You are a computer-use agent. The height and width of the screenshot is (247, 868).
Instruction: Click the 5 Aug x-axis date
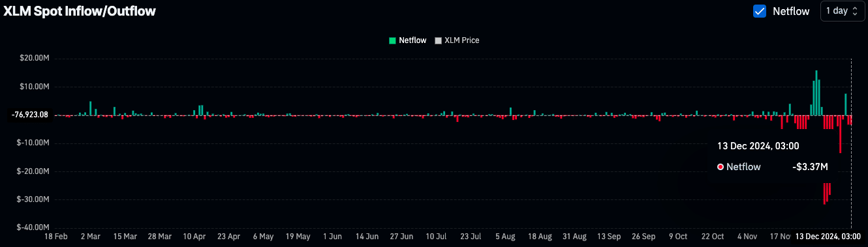click(x=505, y=236)
